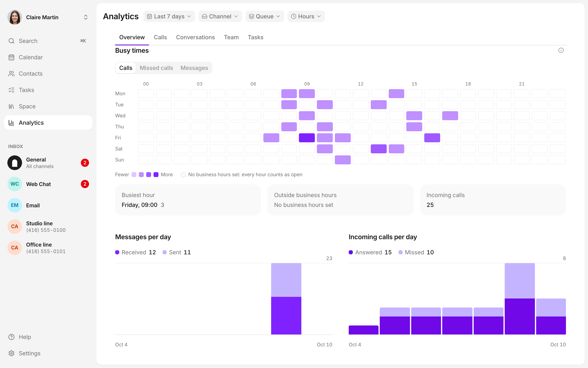Open the Hours filter dropdown

pos(306,16)
